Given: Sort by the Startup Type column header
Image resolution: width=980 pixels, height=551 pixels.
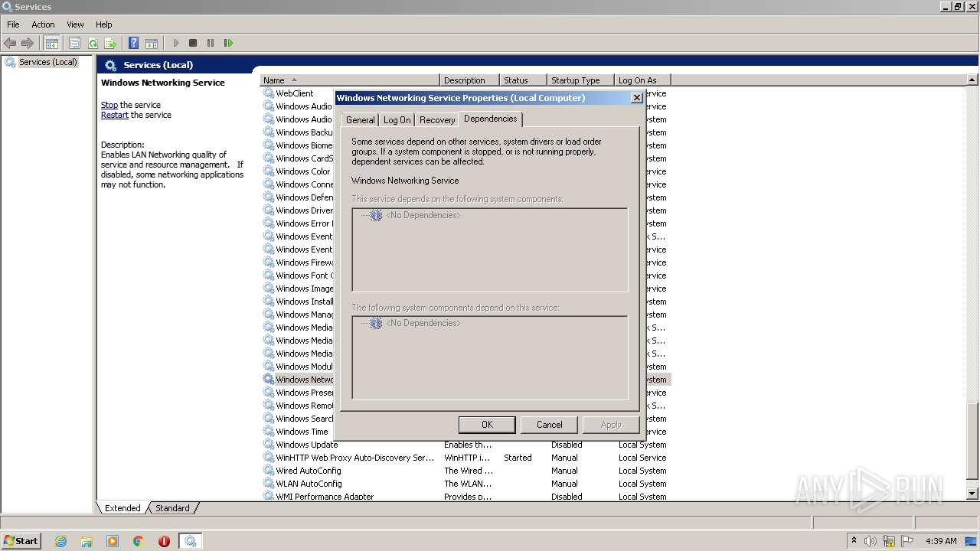Looking at the screenshot, I should (580, 80).
